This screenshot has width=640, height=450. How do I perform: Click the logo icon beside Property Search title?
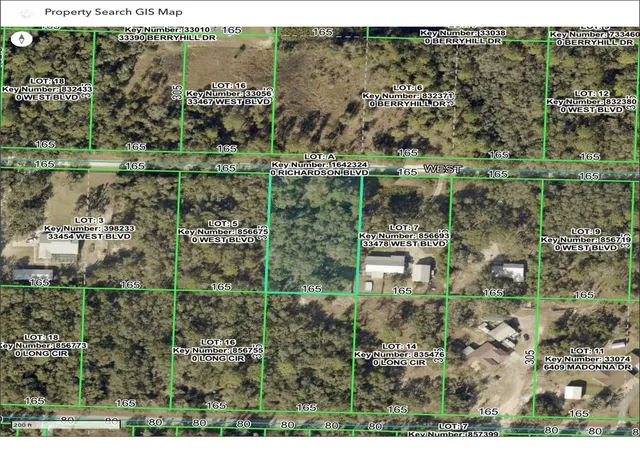click(26, 13)
